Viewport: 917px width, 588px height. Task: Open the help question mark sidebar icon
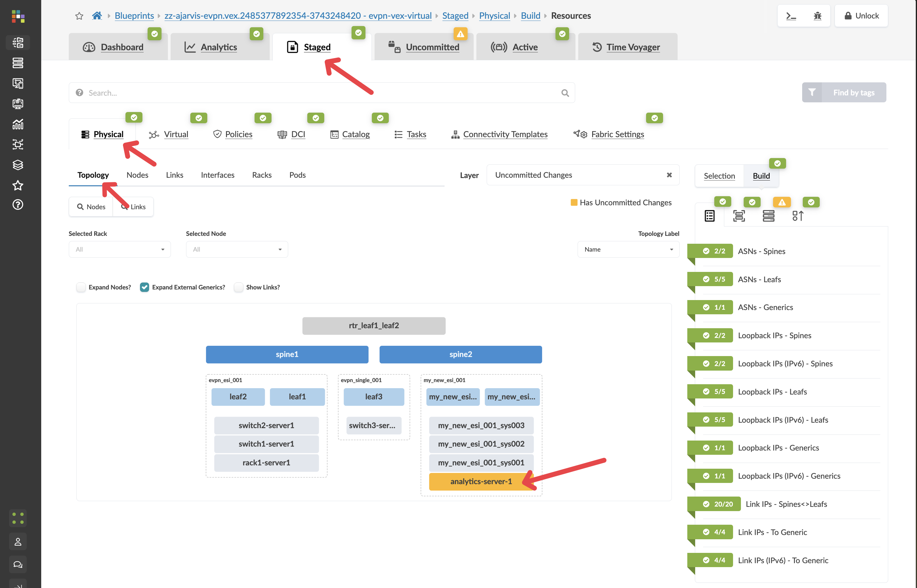pos(18,205)
